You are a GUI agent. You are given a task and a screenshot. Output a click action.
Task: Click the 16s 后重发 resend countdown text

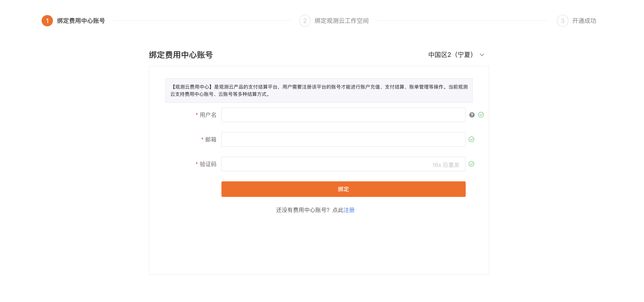click(446, 165)
